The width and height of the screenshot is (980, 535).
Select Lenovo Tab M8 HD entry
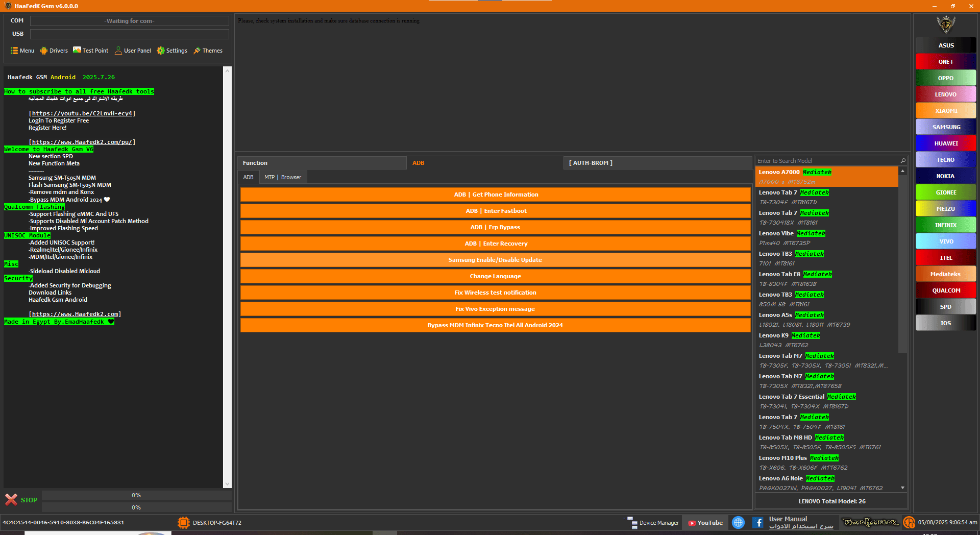tap(826, 442)
